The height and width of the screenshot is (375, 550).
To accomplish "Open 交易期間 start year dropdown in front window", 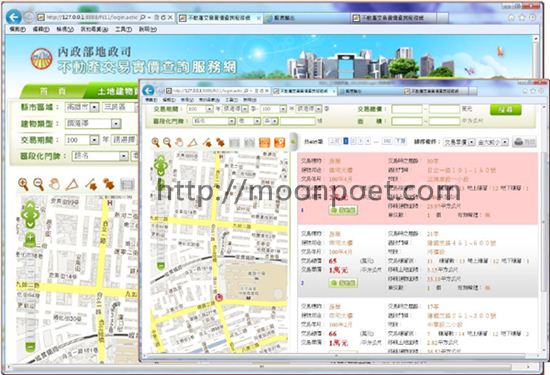I will tap(200, 109).
